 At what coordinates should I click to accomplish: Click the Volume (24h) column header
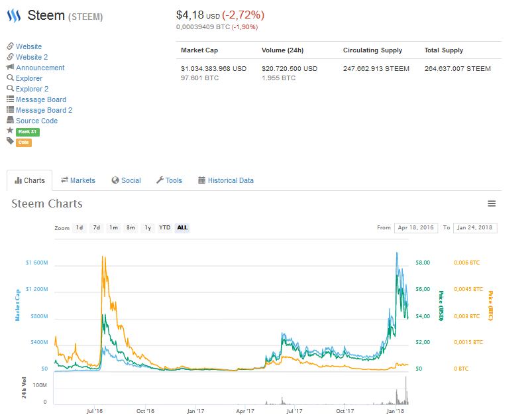click(x=283, y=50)
